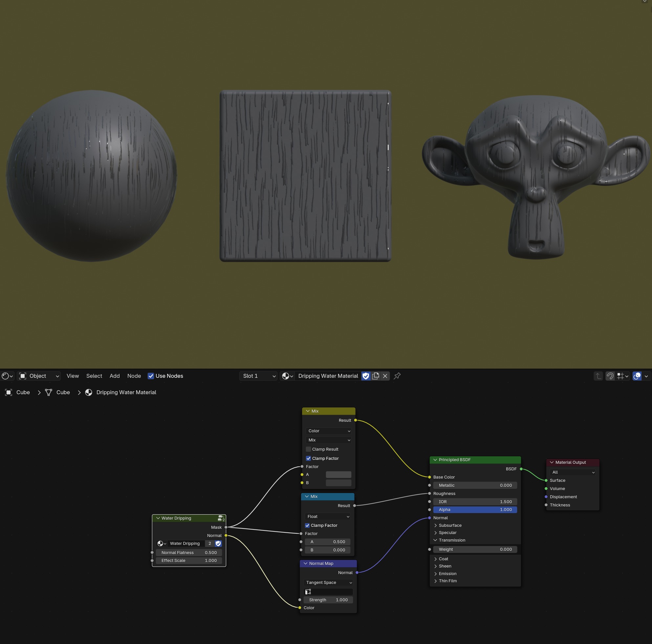
Task: Toggle the node editor overlays icon
Action: 637,376
